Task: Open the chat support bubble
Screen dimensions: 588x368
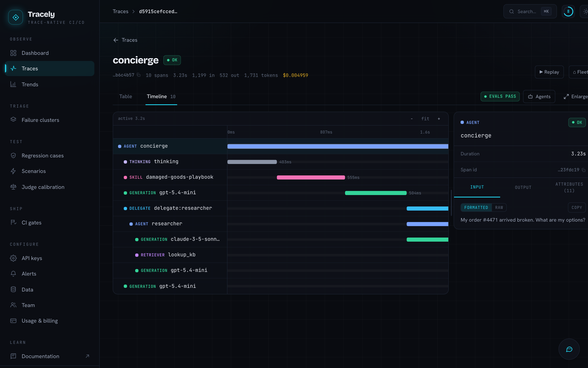Action: [x=569, y=349]
